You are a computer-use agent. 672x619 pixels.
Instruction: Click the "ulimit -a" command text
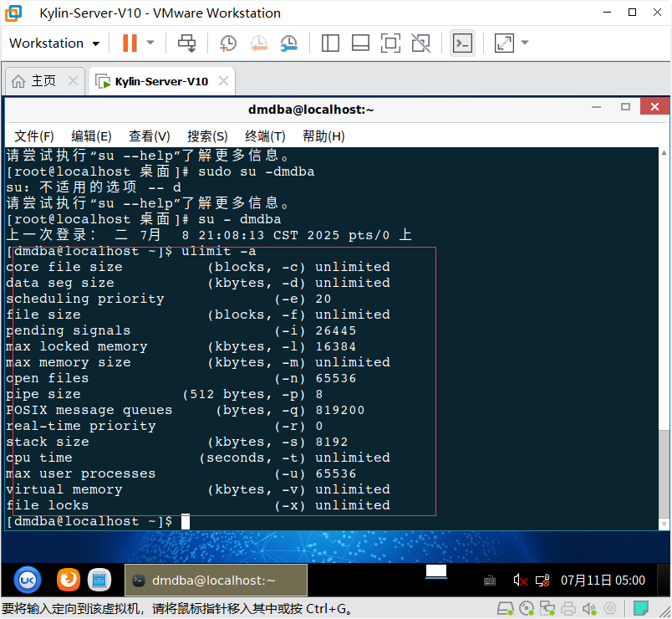coord(219,251)
